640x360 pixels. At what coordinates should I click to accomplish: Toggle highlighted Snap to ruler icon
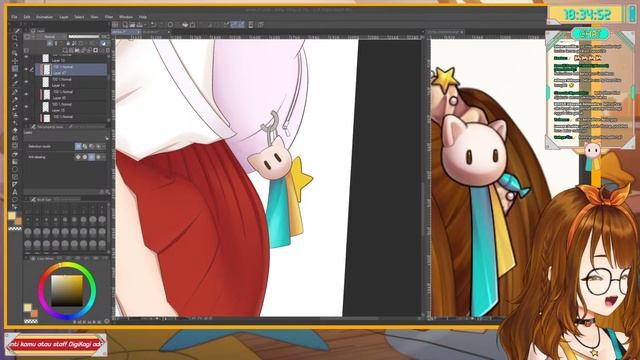[x=234, y=25]
